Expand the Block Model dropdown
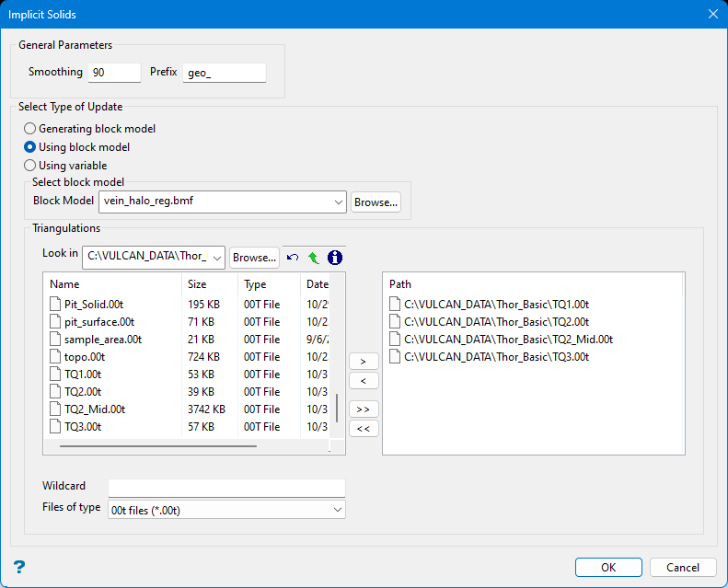This screenshot has height=588, width=728. click(337, 202)
